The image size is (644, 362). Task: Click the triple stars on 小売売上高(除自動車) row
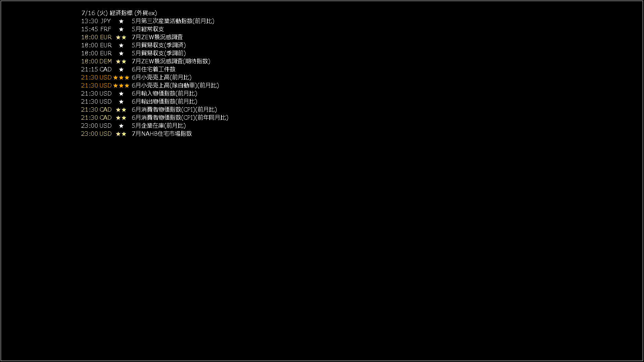coord(121,85)
